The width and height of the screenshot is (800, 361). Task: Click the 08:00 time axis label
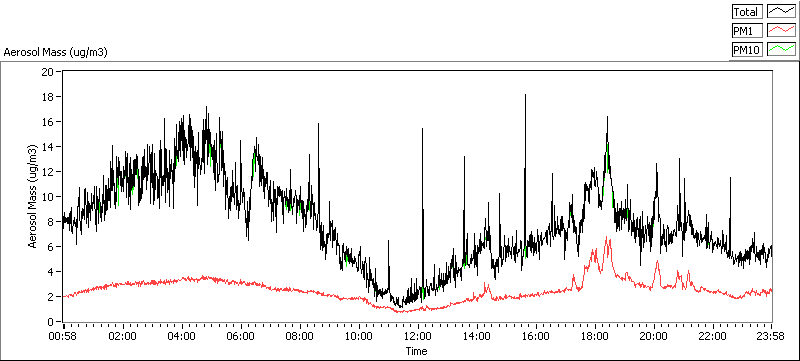tap(300, 336)
